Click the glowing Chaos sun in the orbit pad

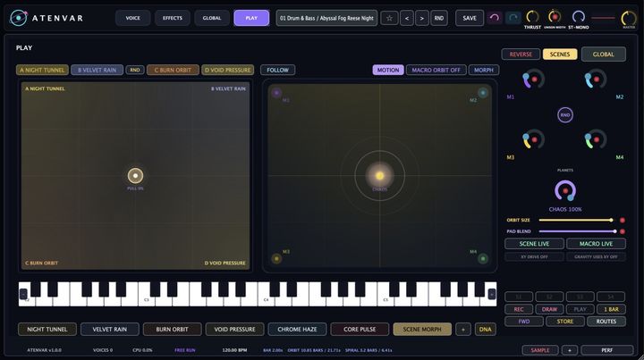click(x=379, y=175)
